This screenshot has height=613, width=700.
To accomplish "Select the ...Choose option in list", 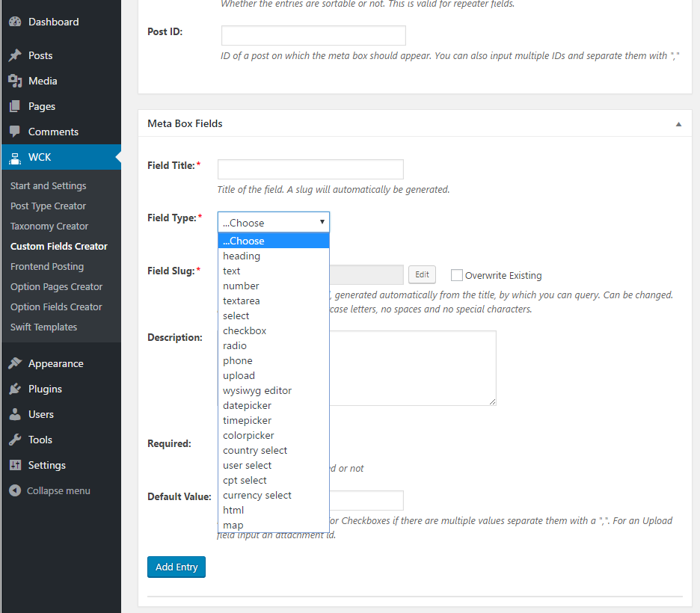I will pyautogui.click(x=274, y=241).
